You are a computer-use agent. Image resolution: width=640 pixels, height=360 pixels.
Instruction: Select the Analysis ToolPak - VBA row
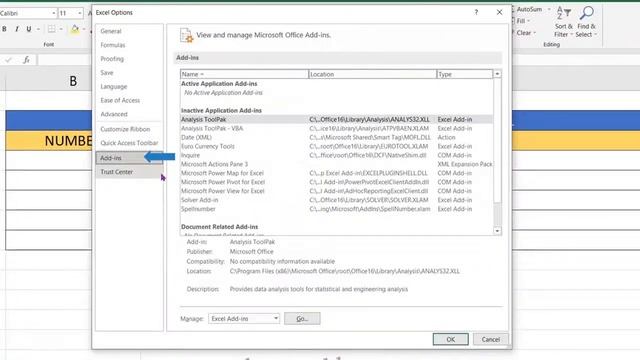click(336, 128)
